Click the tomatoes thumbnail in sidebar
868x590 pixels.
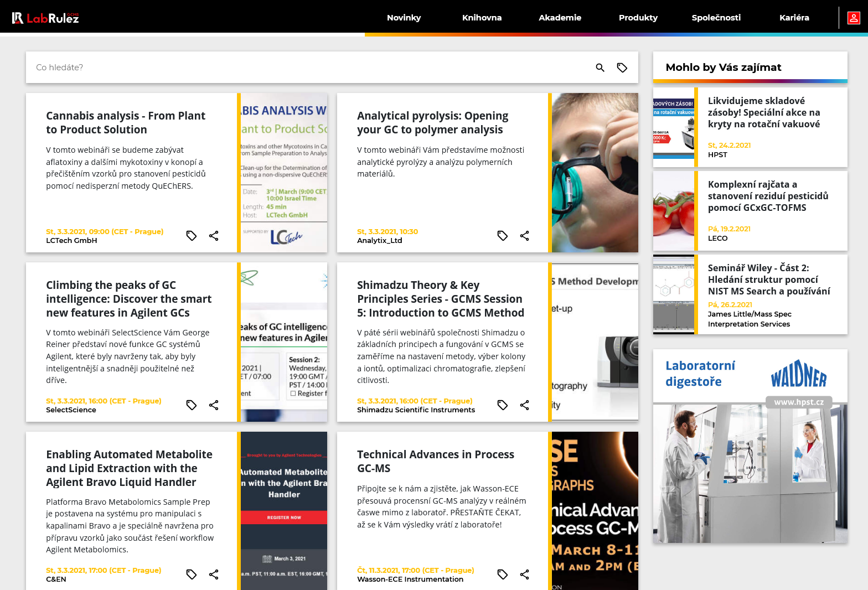(x=674, y=211)
